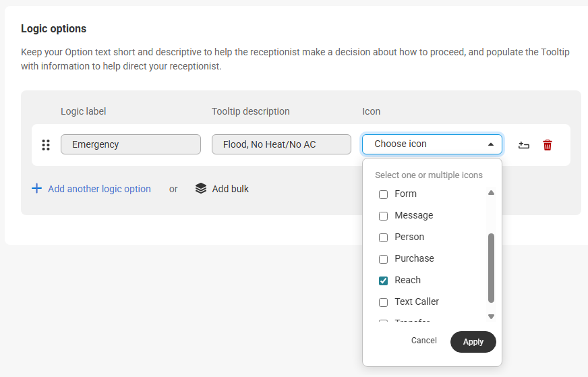Click the plus icon to add logic option
The width and height of the screenshot is (588, 377).
tap(37, 189)
